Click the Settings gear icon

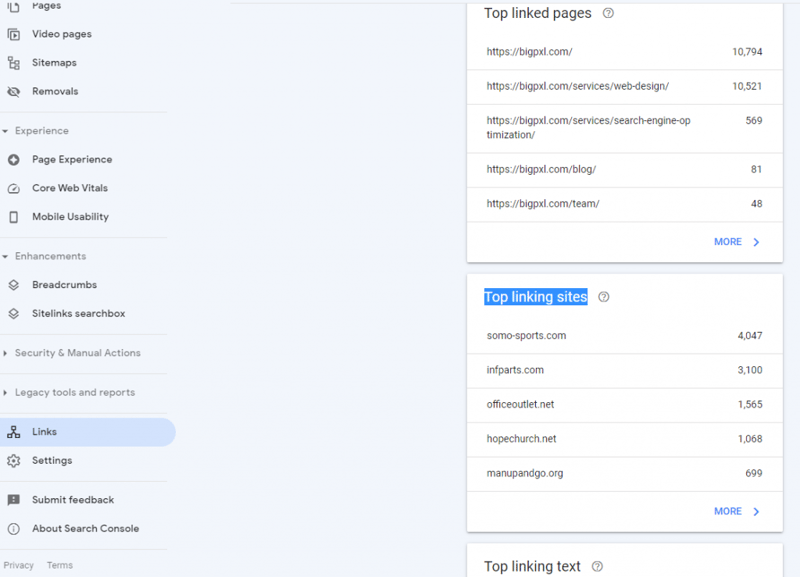13,461
